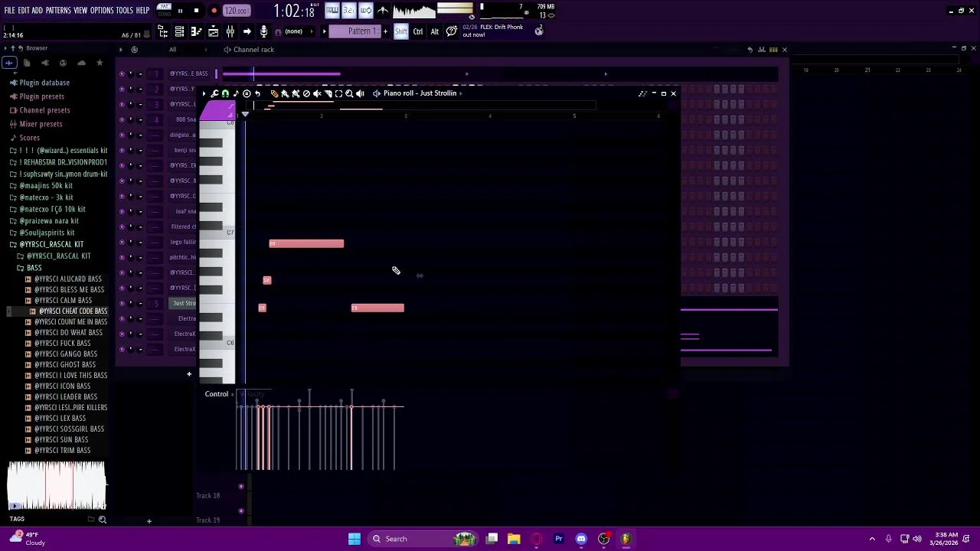980x551 pixels.
Task: Collapse the @YYRSCI_RASCAL KIT top folder
Action: [12, 244]
